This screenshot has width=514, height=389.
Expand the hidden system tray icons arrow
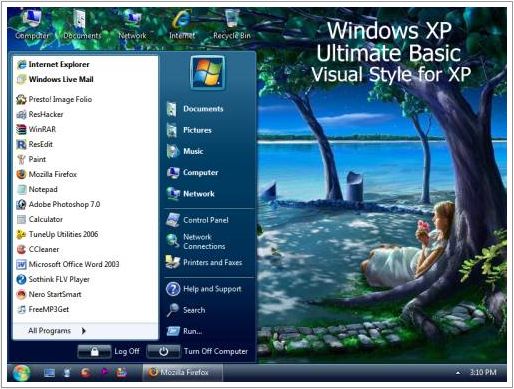459,372
